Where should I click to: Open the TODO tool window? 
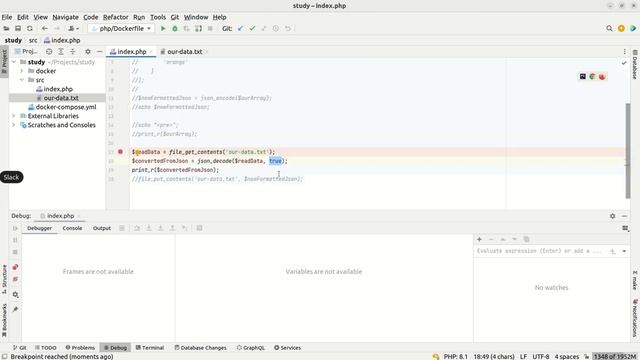pyautogui.click(x=46, y=348)
